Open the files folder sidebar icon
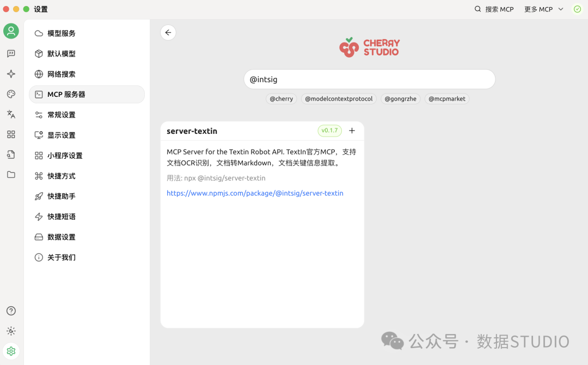588x365 pixels. click(11, 175)
